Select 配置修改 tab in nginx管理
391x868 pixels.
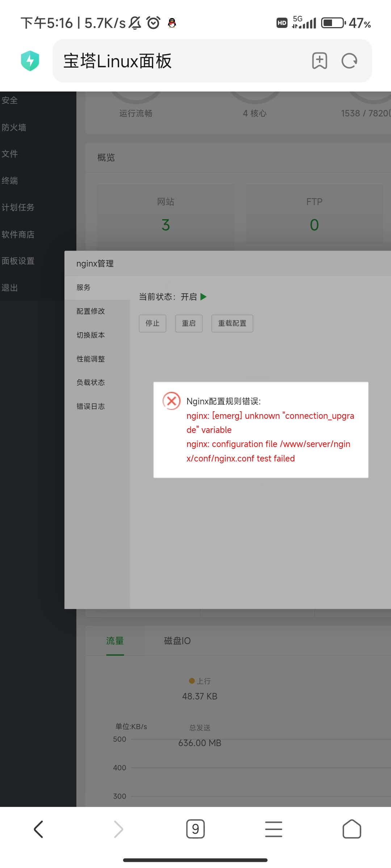(97, 311)
